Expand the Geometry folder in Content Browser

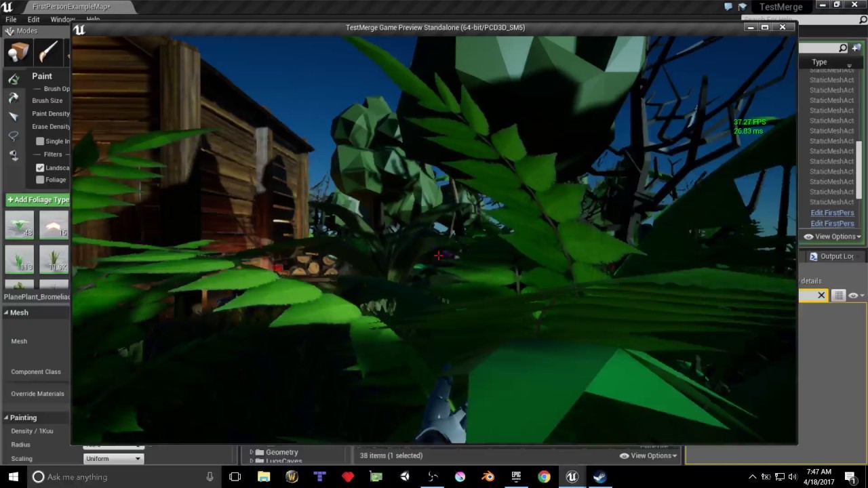click(x=252, y=452)
